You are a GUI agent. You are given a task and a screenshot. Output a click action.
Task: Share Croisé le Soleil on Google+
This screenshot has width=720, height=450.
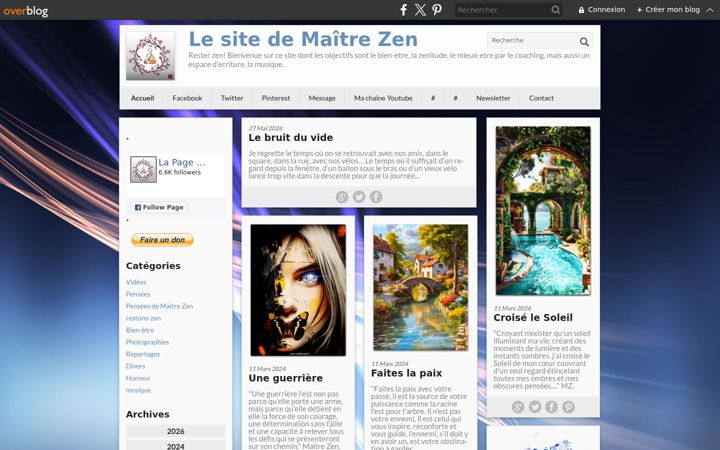(518, 407)
